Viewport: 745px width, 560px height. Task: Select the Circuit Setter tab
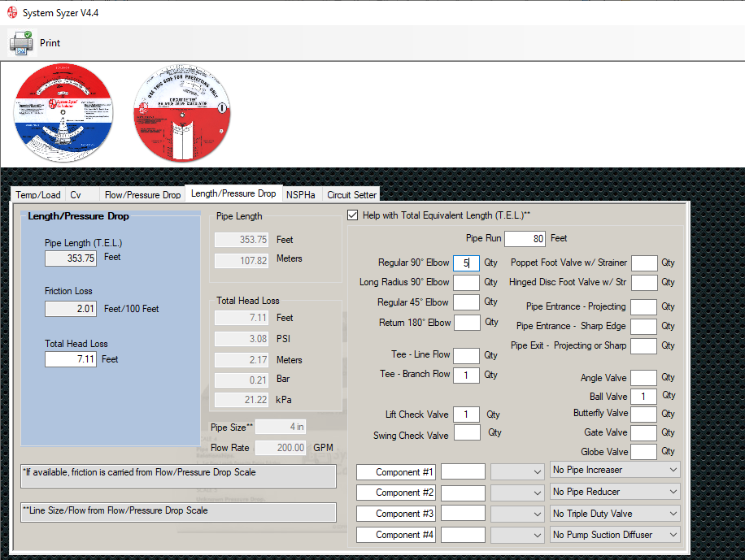click(351, 195)
